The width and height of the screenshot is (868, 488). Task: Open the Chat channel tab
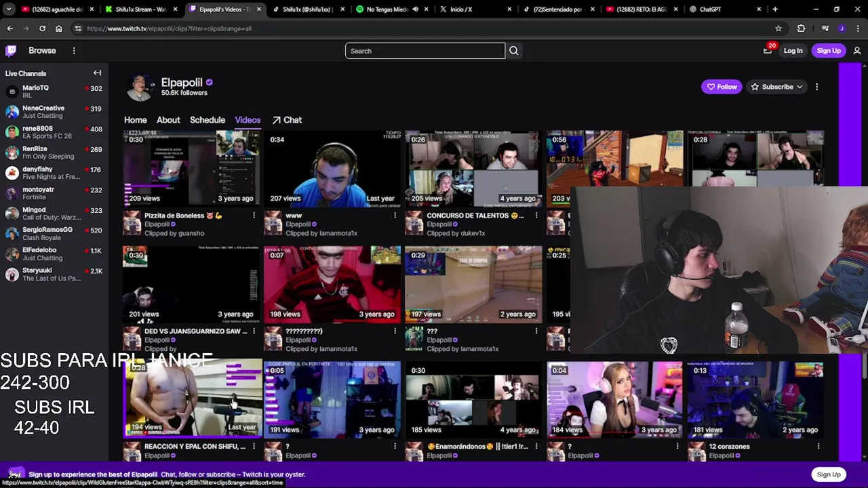click(287, 120)
